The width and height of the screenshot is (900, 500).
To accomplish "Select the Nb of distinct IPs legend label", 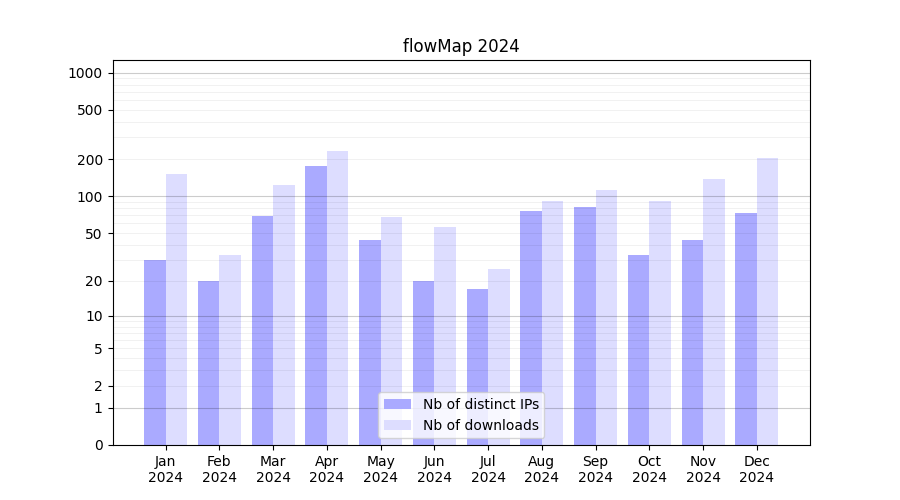I will 480,404.
